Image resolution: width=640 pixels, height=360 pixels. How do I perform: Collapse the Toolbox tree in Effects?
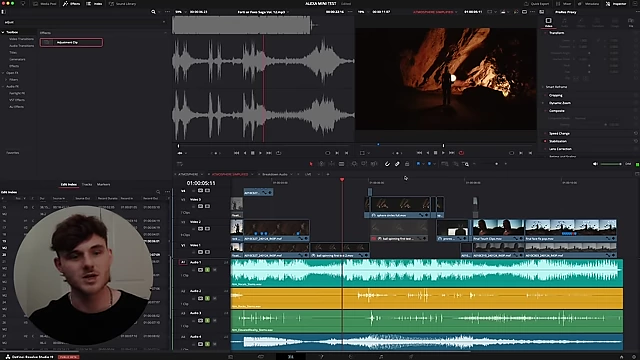click(x=3, y=32)
